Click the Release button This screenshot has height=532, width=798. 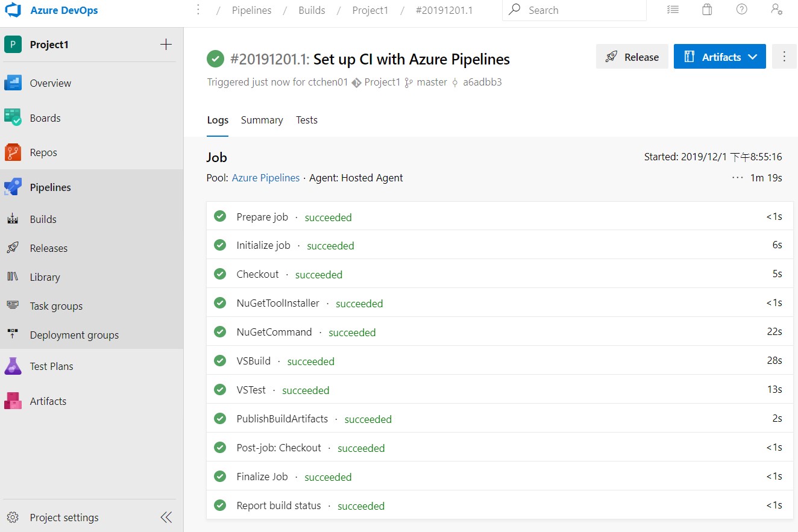click(x=632, y=56)
